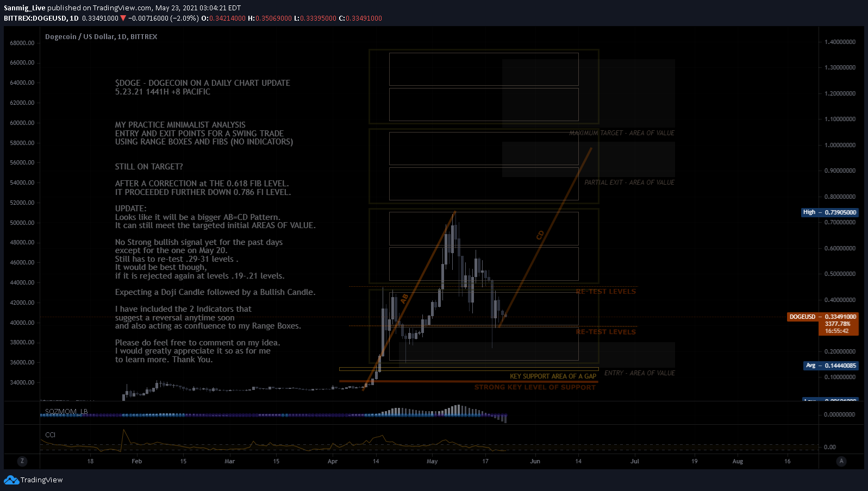Click the 0.50000000 value on right price scale
This screenshot has height=491, width=868.
(x=840, y=274)
